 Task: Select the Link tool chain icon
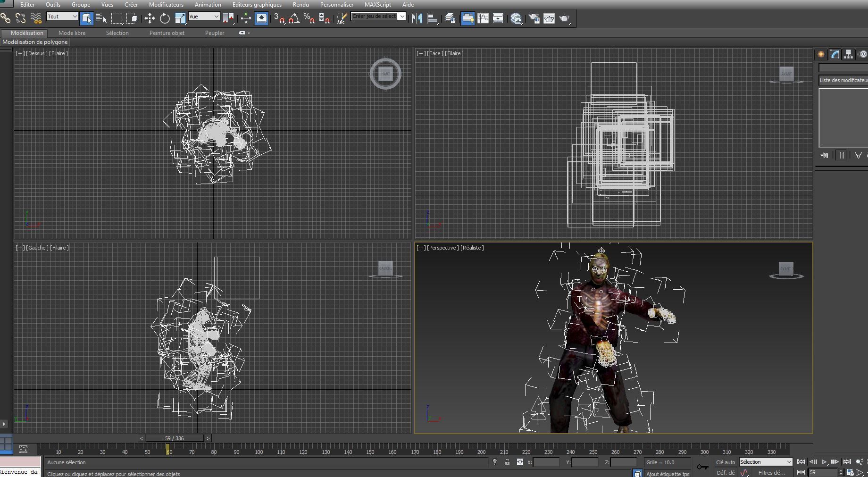click(x=6, y=18)
